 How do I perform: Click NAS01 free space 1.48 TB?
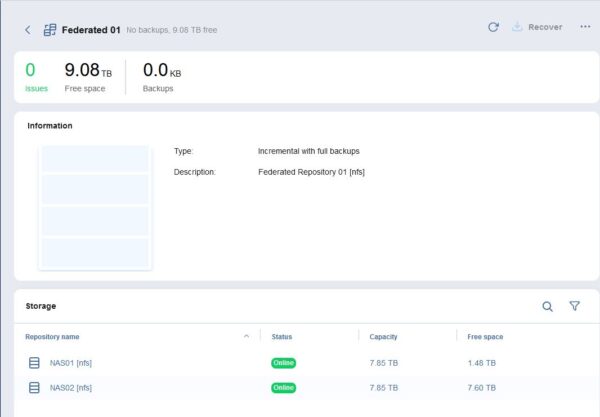[482, 363]
